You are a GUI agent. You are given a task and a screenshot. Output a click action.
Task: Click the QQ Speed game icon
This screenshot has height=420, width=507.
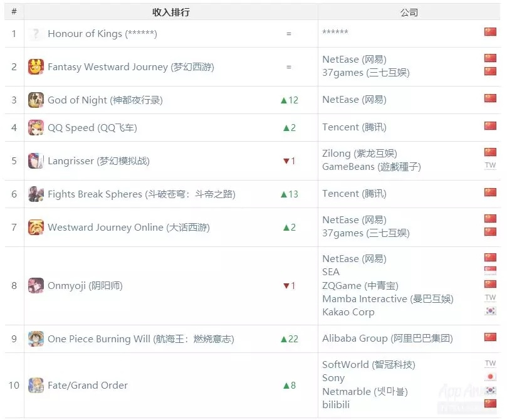click(36, 128)
